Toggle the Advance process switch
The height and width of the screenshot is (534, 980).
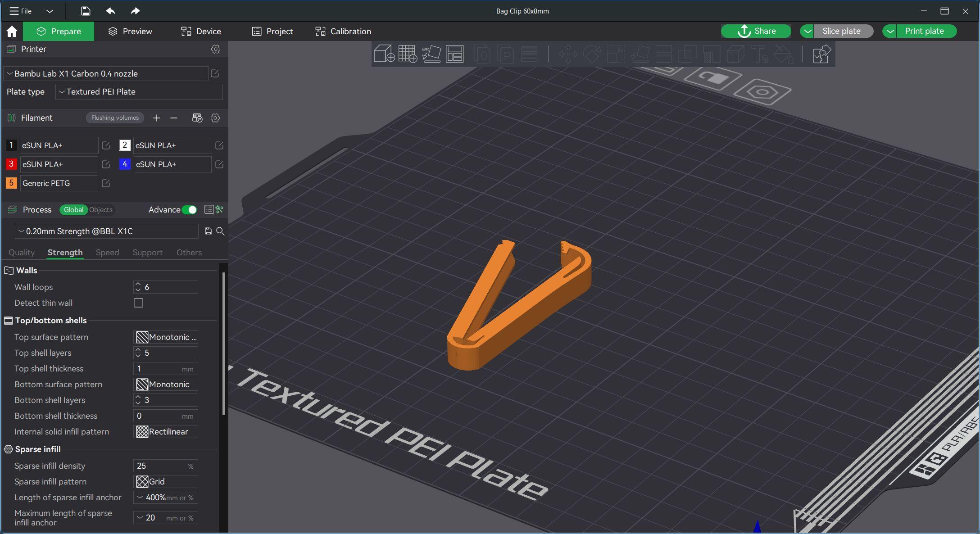[x=190, y=209]
